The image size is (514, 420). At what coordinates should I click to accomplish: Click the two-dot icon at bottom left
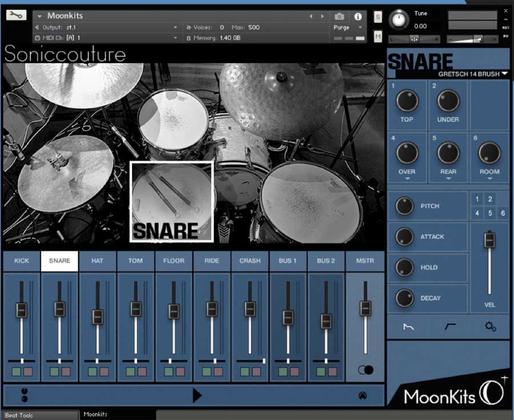coord(24,395)
